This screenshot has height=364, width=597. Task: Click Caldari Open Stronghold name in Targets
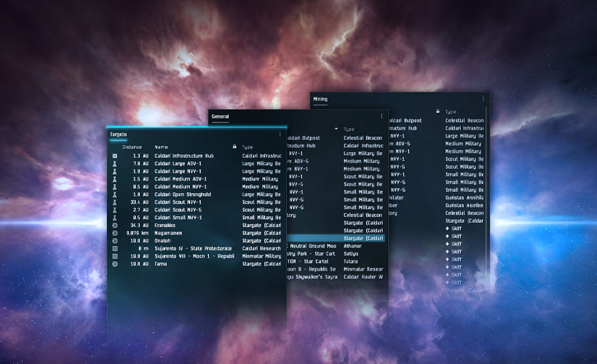coord(182,194)
